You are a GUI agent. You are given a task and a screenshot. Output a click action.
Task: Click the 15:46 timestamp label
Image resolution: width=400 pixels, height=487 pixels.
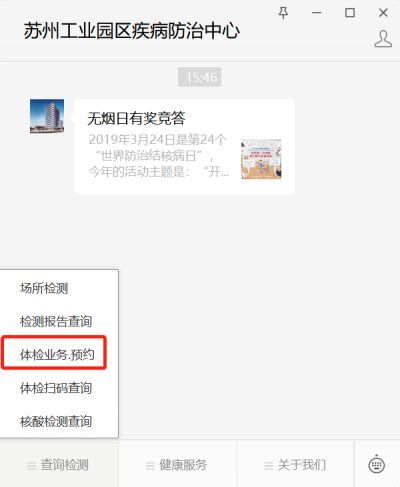(x=200, y=77)
